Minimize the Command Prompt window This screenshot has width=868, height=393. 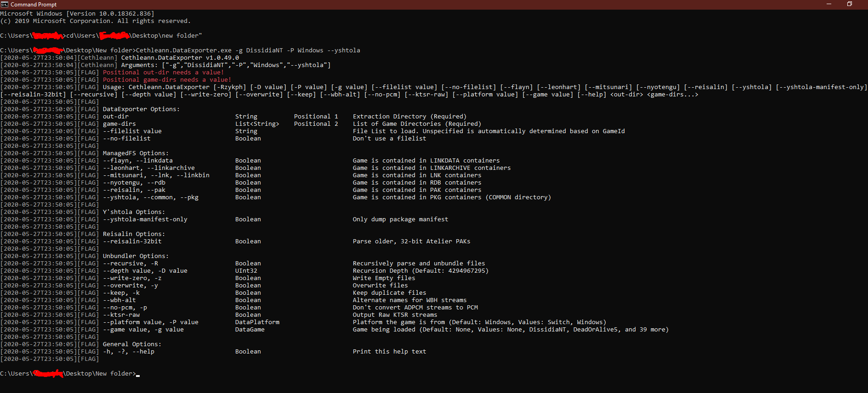pos(829,4)
